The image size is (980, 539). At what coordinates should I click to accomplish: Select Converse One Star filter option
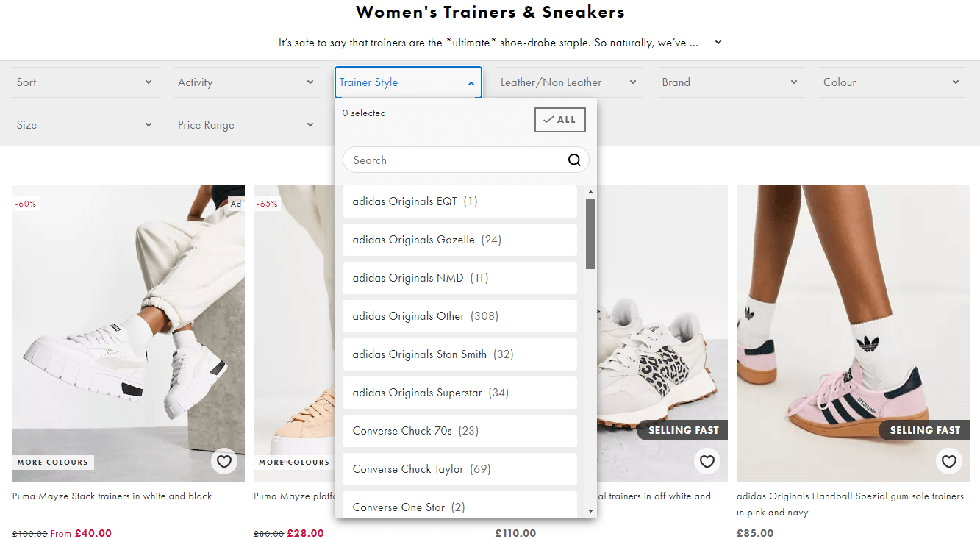(x=459, y=505)
